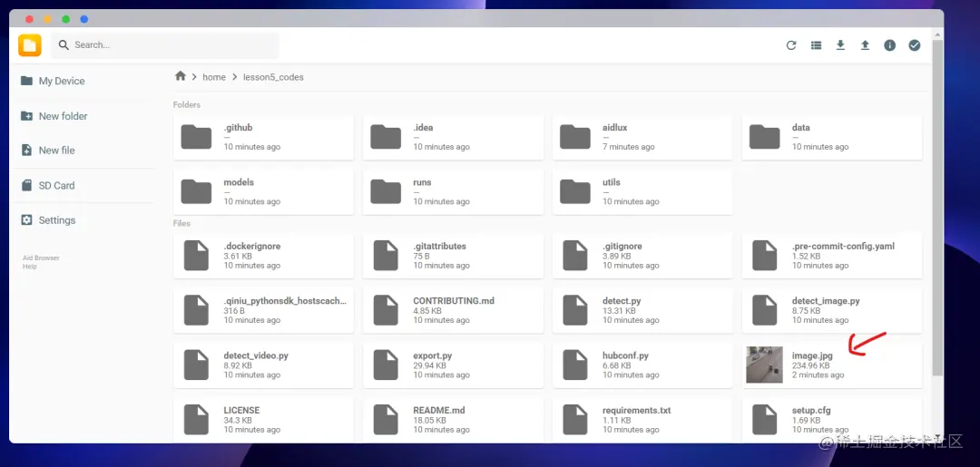Open the aidlux folder

click(642, 137)
